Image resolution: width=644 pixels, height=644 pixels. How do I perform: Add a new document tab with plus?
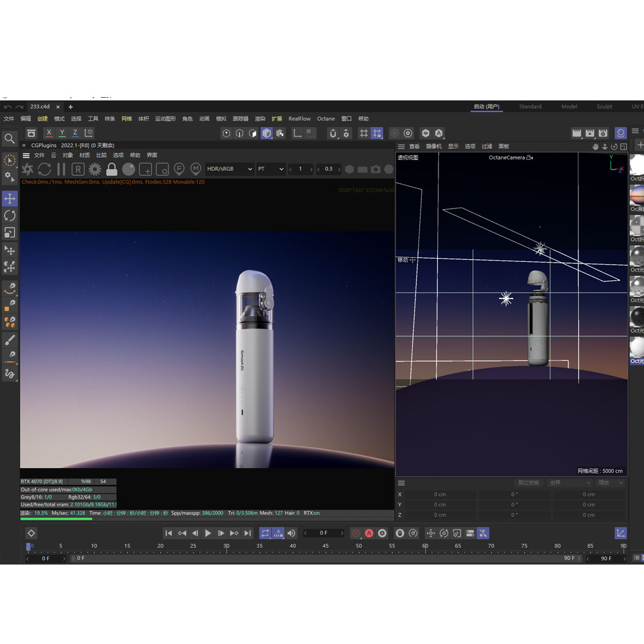click(x=70, y=107)
